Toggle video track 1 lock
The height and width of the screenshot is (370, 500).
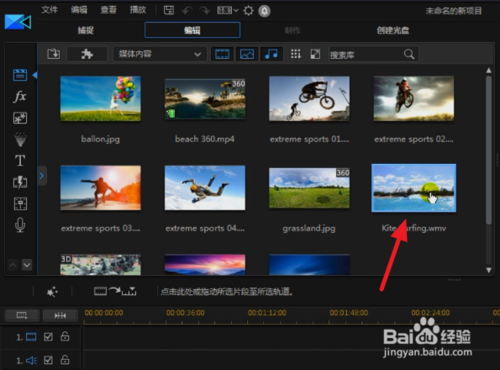[65, 336]
